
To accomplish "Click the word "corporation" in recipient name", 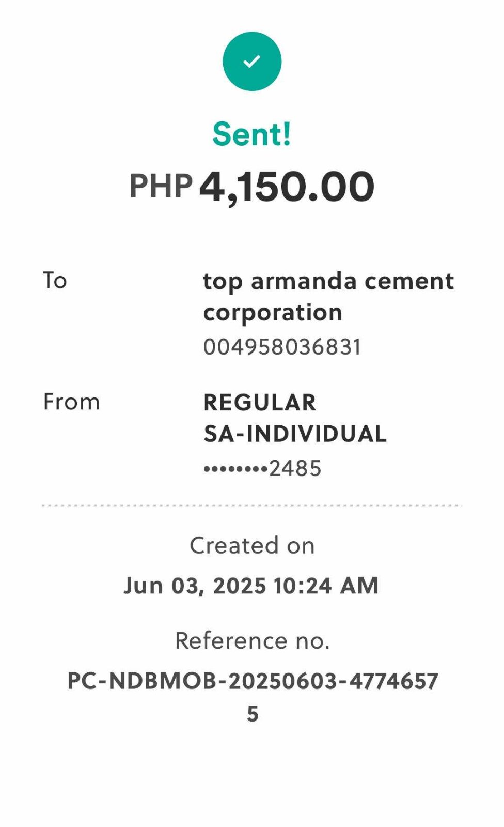I will tap(273, 313).
